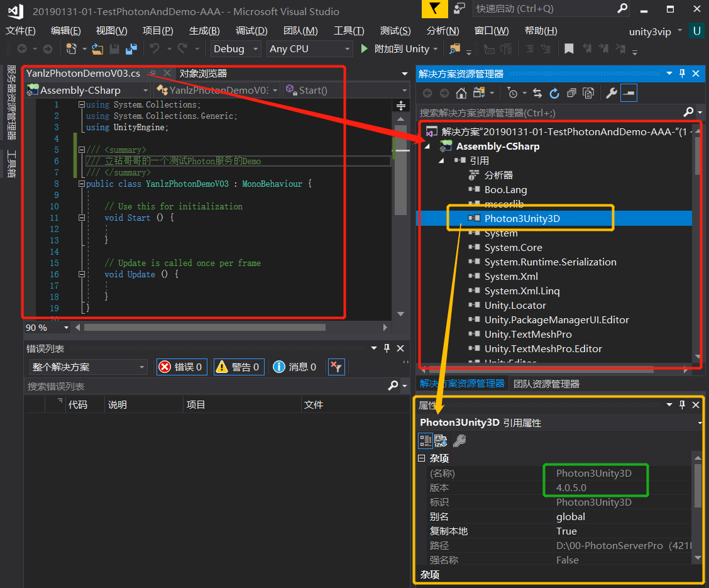Switch to the 团队资源管理器 tab
Screen dimensions: 709x588
(x=546, y=384)
